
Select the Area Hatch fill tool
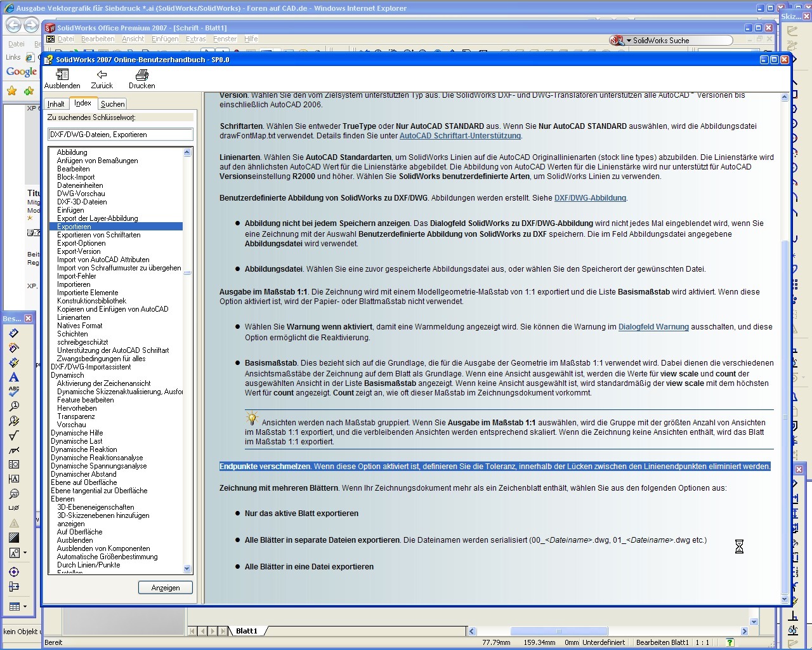14,538
